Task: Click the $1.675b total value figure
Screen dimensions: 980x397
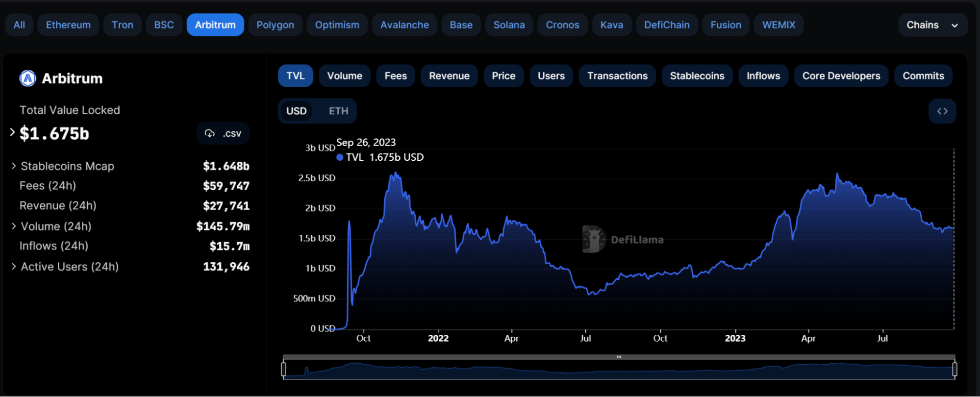Action: pyautogui.click(x=54, y=133)
